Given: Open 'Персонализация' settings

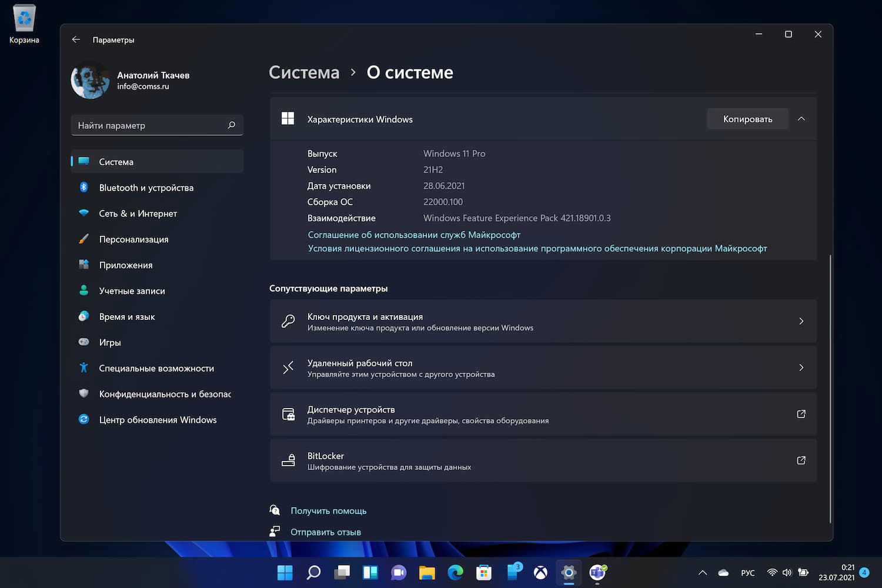Looking at the screenshot, I should 157,239.
